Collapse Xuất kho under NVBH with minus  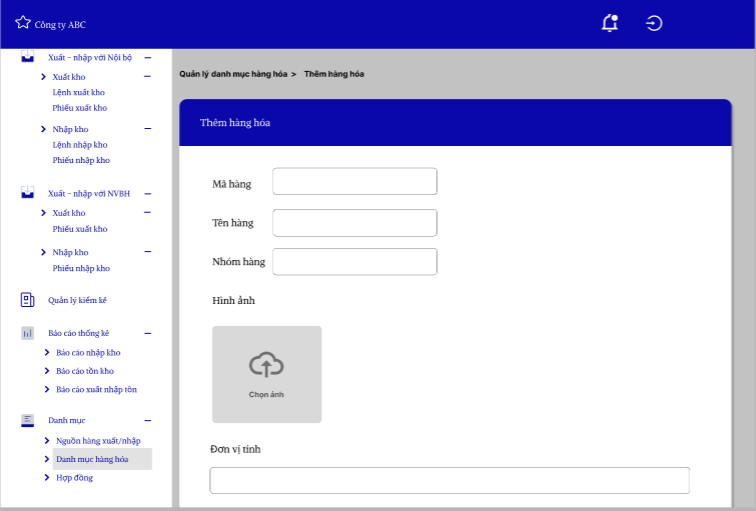(148, 212)
